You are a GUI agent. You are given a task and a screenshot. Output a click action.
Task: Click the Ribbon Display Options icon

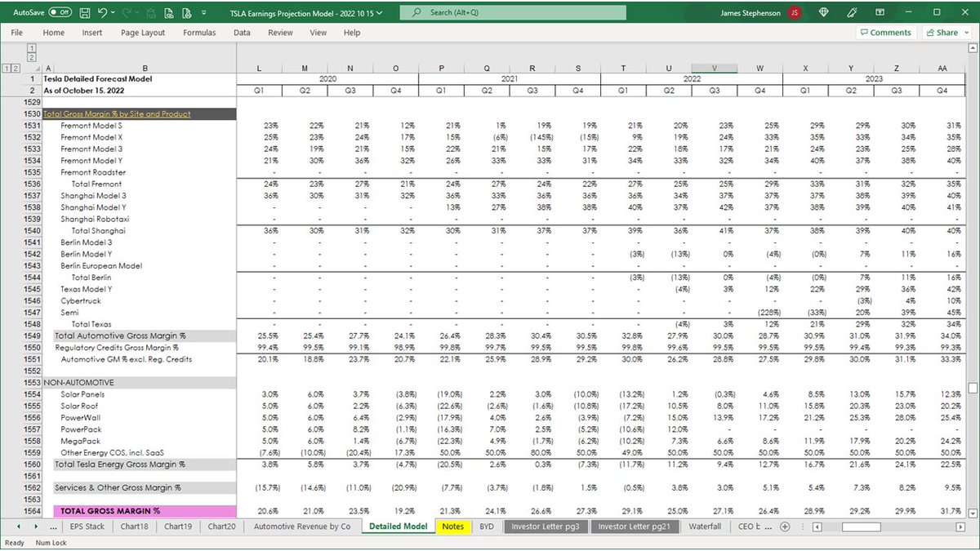point(880,13)
